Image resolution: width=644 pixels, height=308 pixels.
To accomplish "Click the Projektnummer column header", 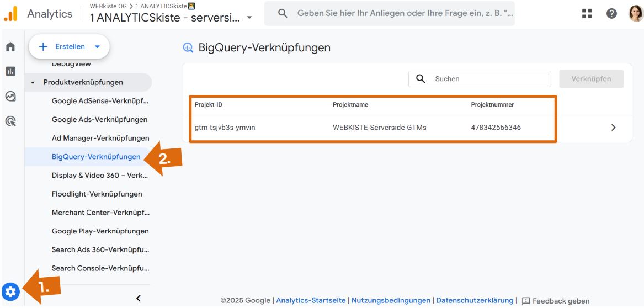I will coord(492,105).
